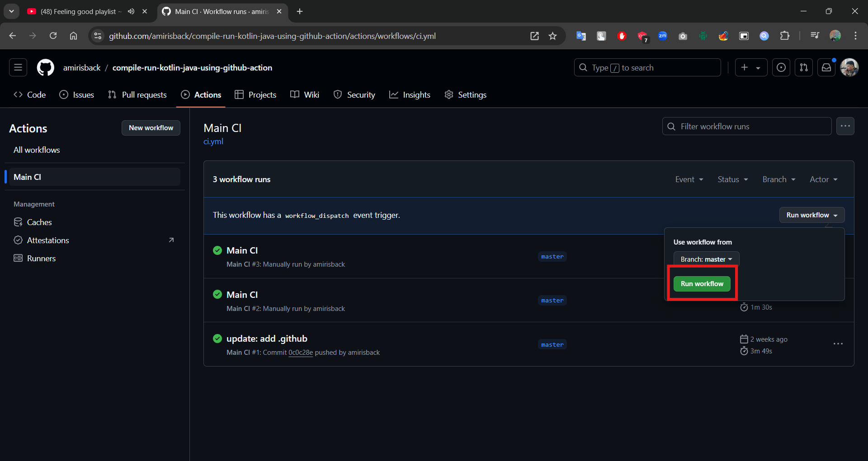Viewport: 868px width, 461px height.
Task: Open the pull requests icon in header
Action: [x=804, y=68]
